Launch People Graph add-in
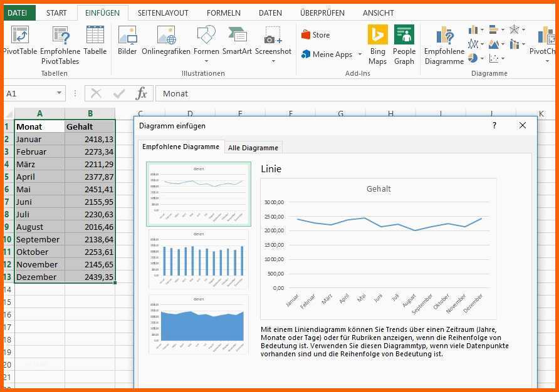Image resolution: width=559 pixels, height=392 pixels. (x=404, y=45)
